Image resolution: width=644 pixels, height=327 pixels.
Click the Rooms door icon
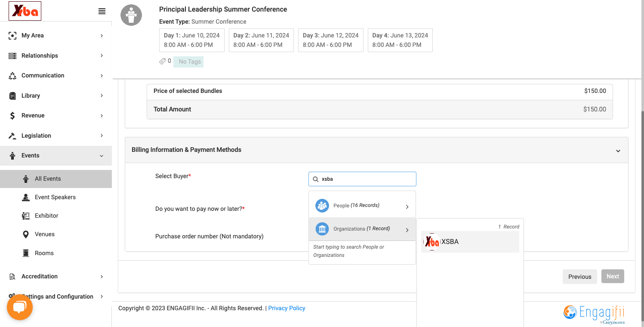tap(26, 253)
